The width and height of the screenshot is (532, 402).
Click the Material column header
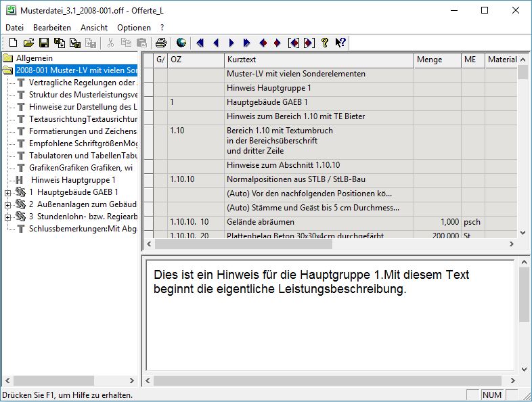click(502, 60)
